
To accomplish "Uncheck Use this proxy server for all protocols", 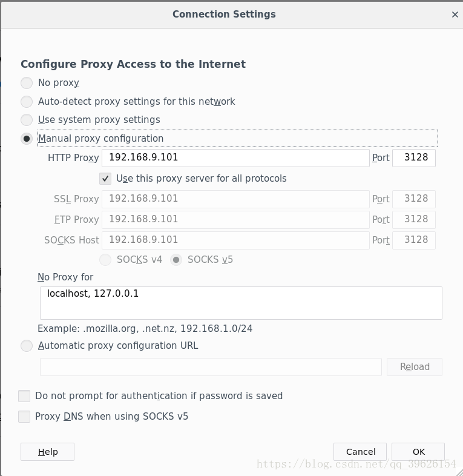I will click(105, 179).
